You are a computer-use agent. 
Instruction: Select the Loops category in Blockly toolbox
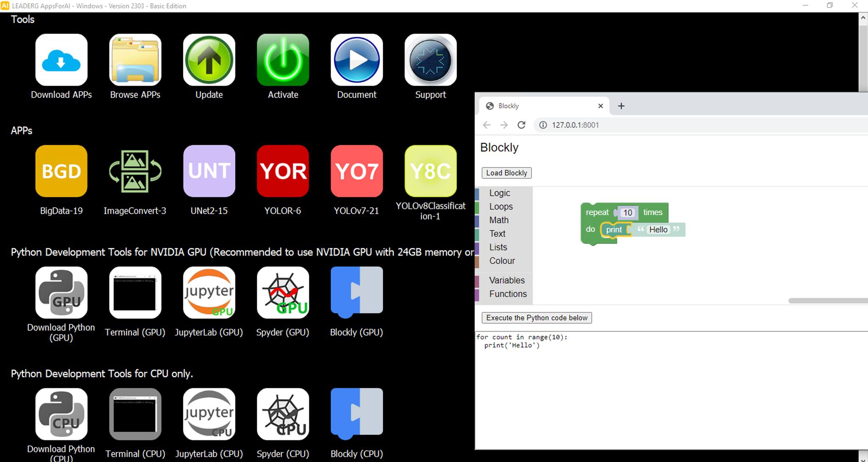pos(504,207)
